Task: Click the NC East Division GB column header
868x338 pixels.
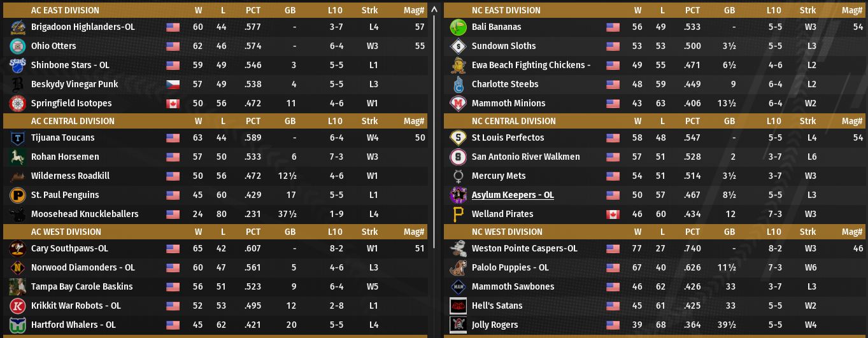Action: point(729,10)
